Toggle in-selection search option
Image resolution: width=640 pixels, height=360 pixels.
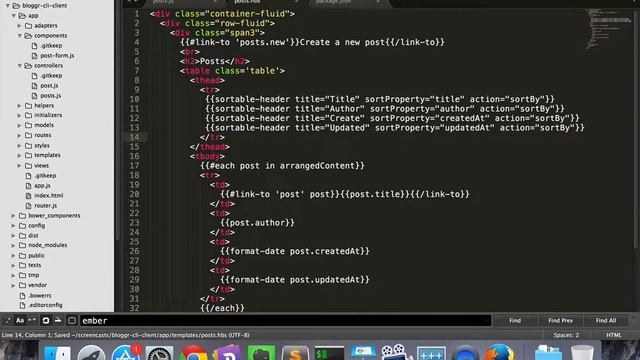point(58,320)
